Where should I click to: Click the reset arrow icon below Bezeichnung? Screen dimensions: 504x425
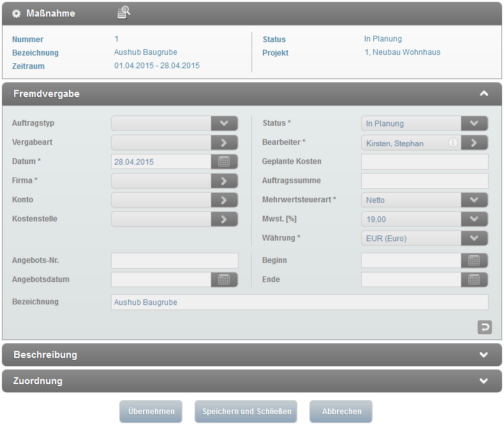[x=484, y=327]
